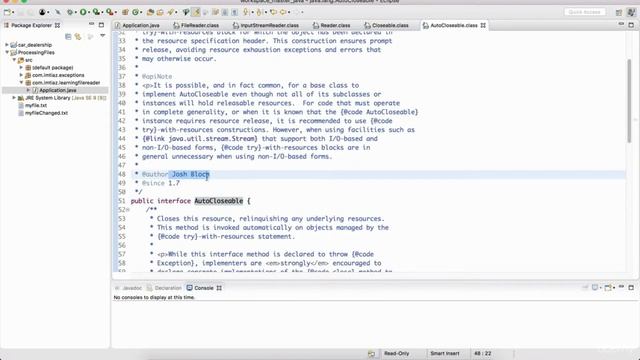Minimize the Package Explorer view
640x360 pixels.
point(91,24)
